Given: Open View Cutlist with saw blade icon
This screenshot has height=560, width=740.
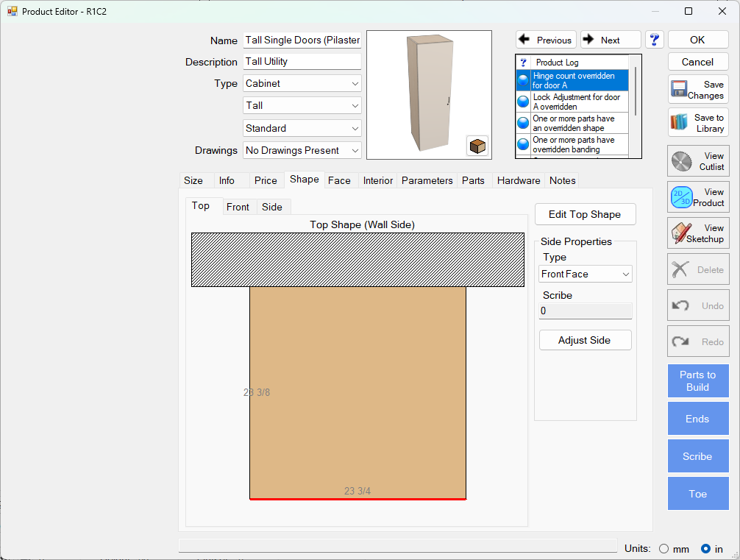Looking at the screenshot, I should (x=698, y=161).
